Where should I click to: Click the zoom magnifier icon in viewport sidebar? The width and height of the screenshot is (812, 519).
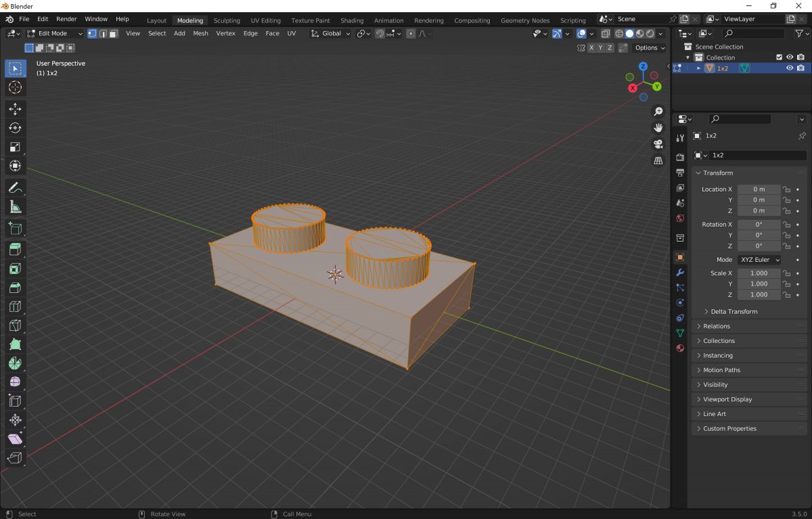click(x=658, y=111)
